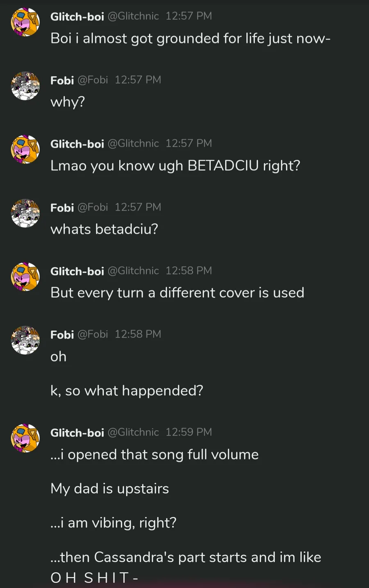Open Fobi's avatar next to 'why?'
Viewport: 369px width, 588px height.
25,86
